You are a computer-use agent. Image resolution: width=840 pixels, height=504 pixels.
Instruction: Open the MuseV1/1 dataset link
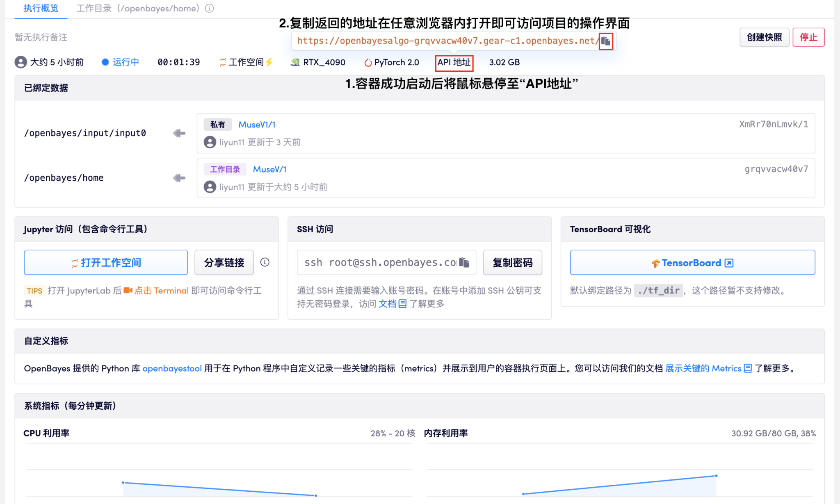[257, 124]
